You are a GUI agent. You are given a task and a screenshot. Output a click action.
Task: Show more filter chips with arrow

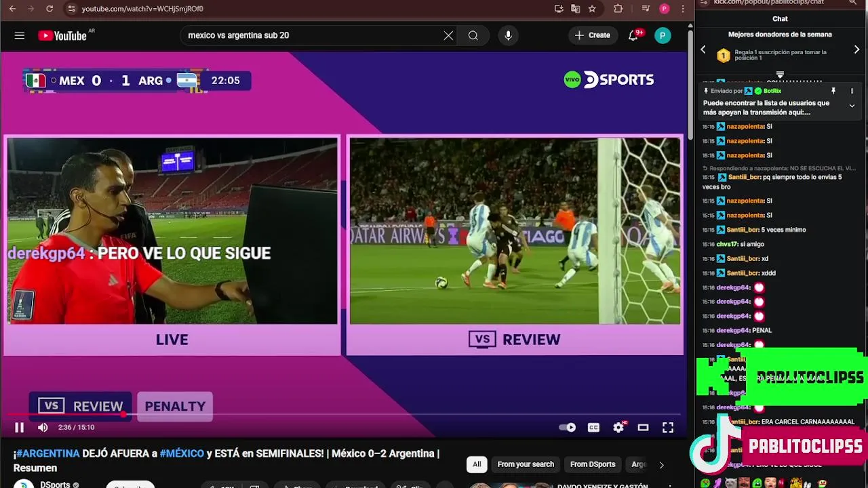click(661, 464)
